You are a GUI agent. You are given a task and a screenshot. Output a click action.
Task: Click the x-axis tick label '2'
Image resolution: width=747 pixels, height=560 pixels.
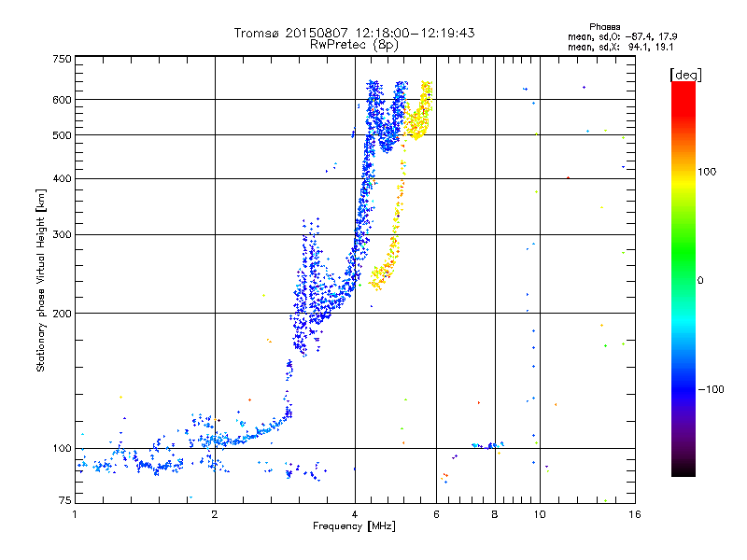point(215,514)
